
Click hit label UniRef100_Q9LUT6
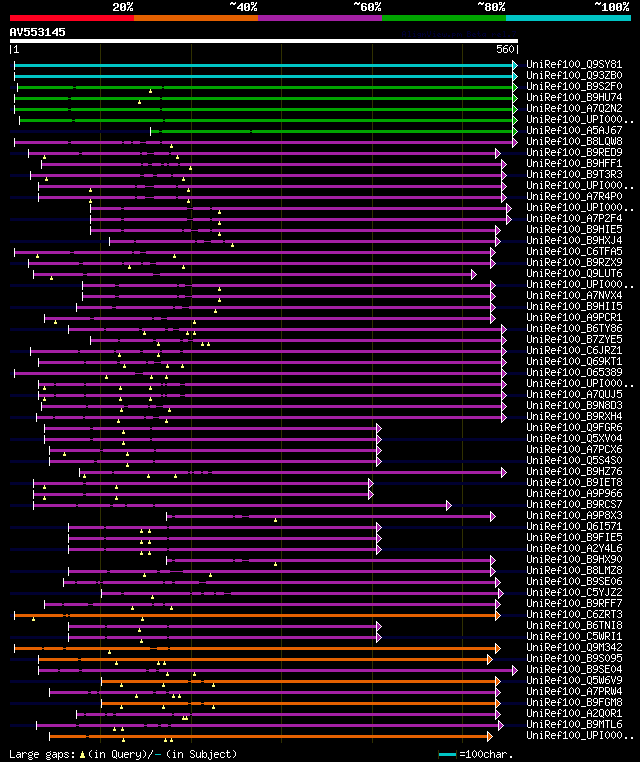click(574, 273)
